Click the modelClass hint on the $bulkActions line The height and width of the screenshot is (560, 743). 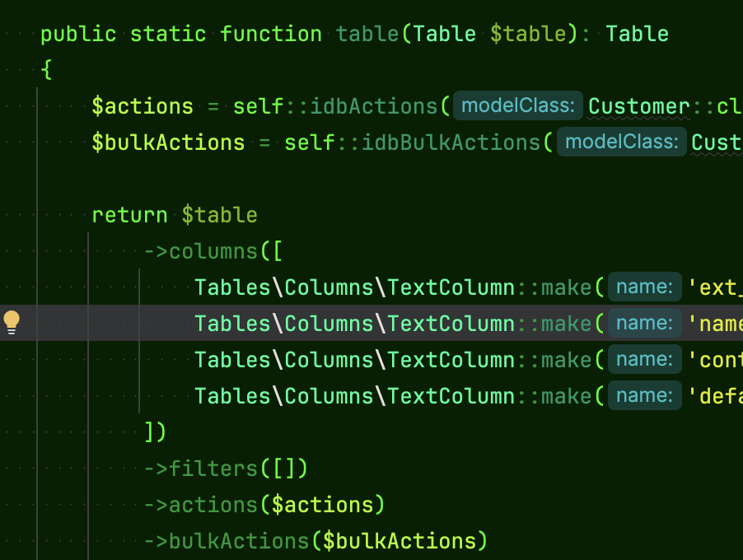pyautogui.click(x=622, y=142)
